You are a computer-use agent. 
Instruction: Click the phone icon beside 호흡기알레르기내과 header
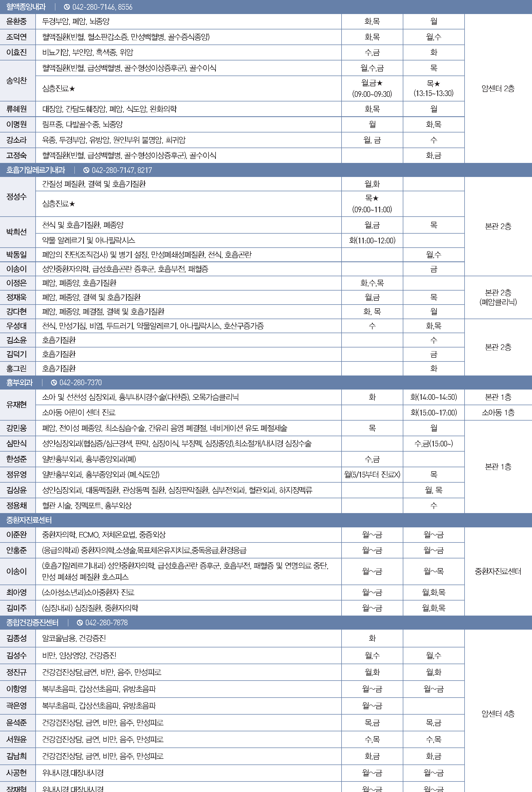pos(86,170)
